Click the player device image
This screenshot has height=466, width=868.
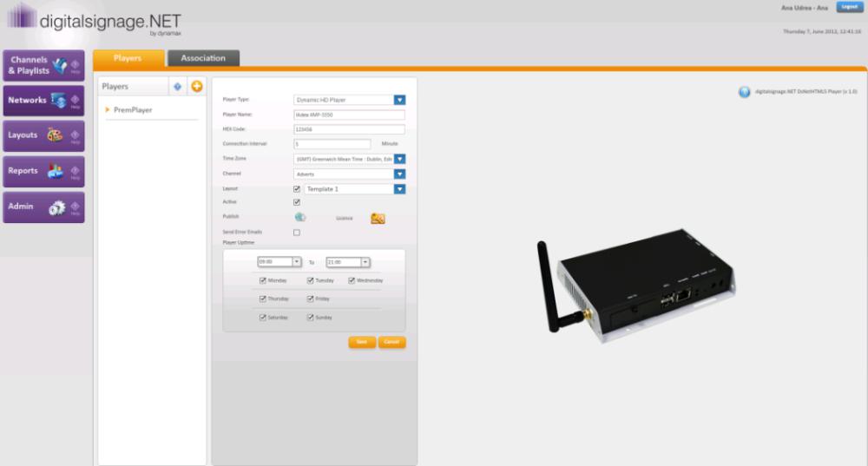coord(636,286)
